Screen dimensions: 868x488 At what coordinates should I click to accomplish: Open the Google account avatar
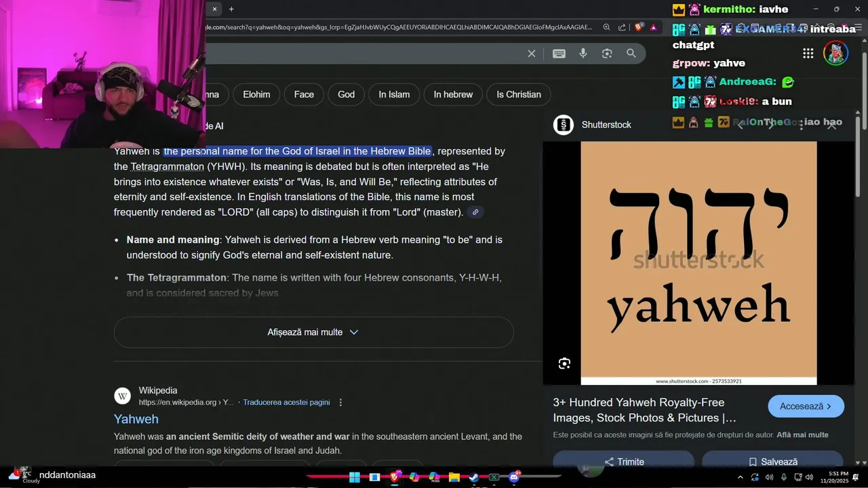click(835, 53)
